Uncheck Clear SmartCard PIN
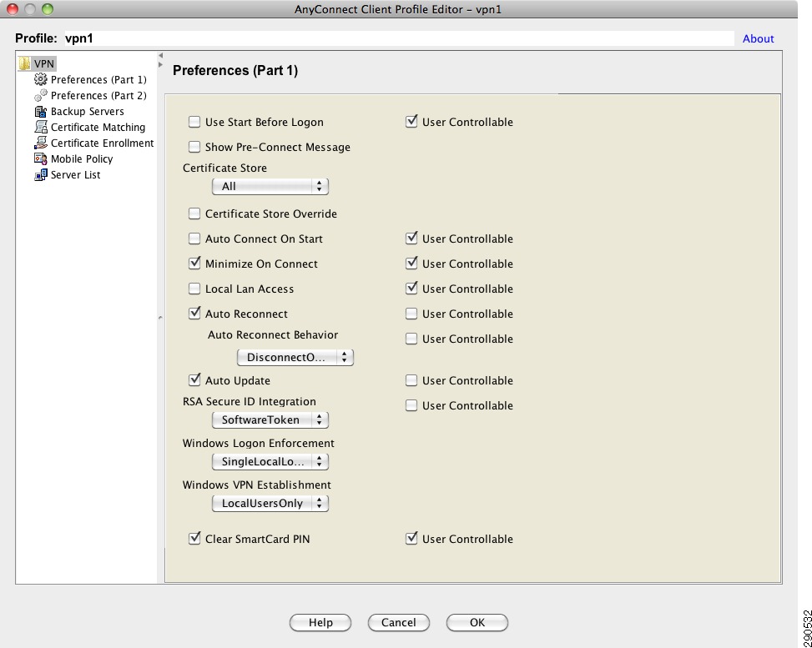The width and height of the screenshot is (812, 648). click(194, 539)
